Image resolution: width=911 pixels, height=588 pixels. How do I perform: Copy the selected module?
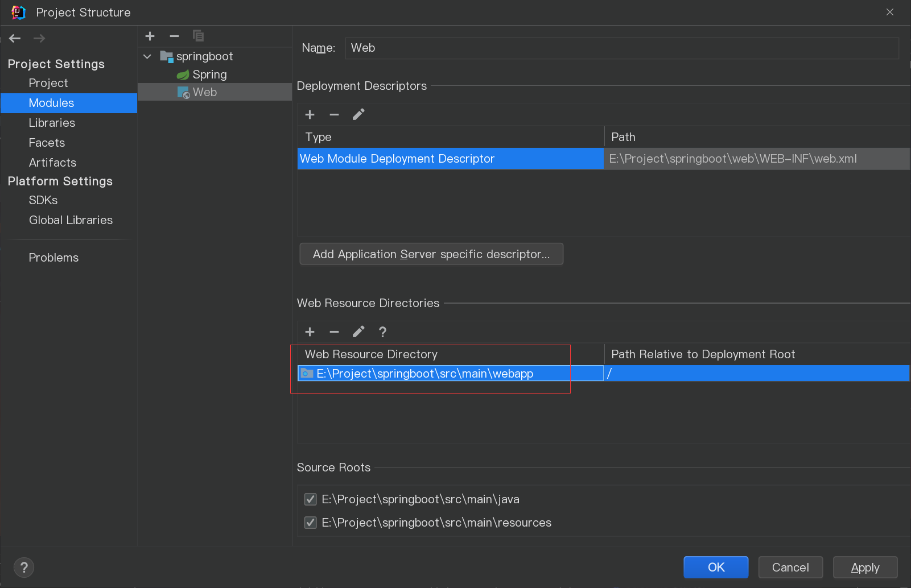coord(198,36)
